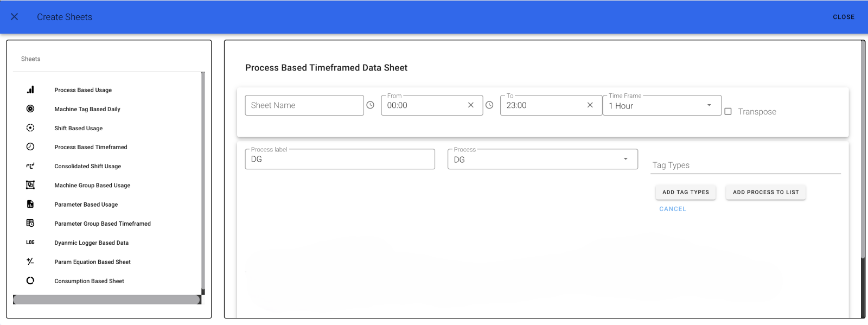Select Machine Tag Based Daily sheet

tap(87, 109)
